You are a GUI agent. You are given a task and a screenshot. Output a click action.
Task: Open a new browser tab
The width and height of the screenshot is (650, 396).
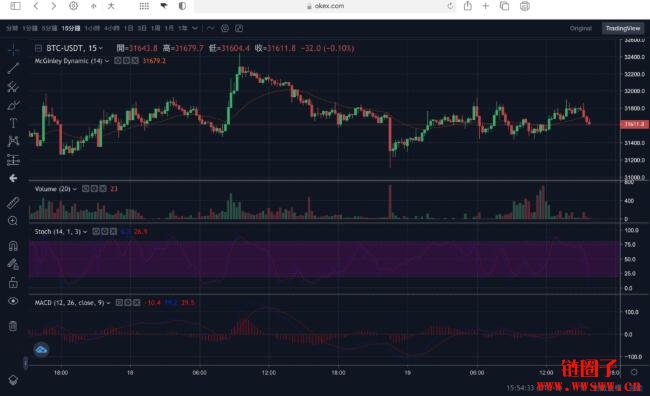coord(485,6)
